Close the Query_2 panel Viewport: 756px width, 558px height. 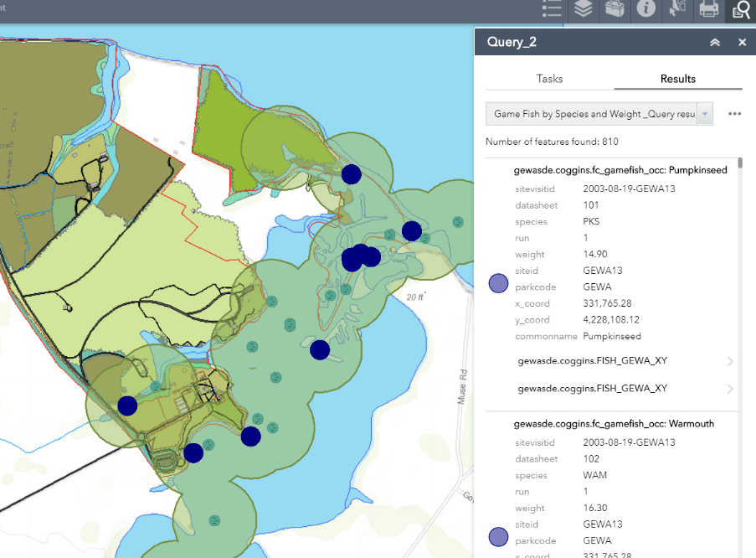pyautogui.click(x=742, y=43)
